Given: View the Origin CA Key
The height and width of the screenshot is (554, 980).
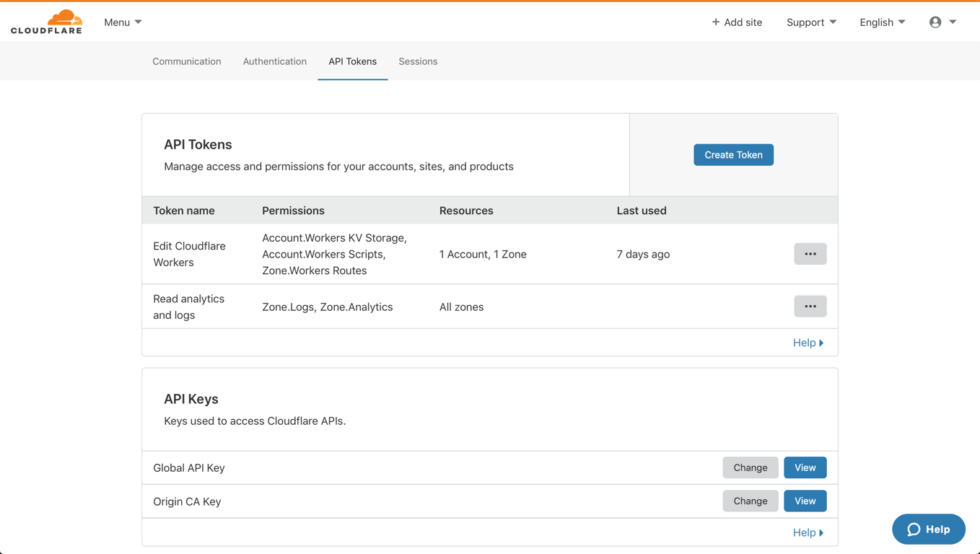Looking at the screenshot, I should point(805,501).
